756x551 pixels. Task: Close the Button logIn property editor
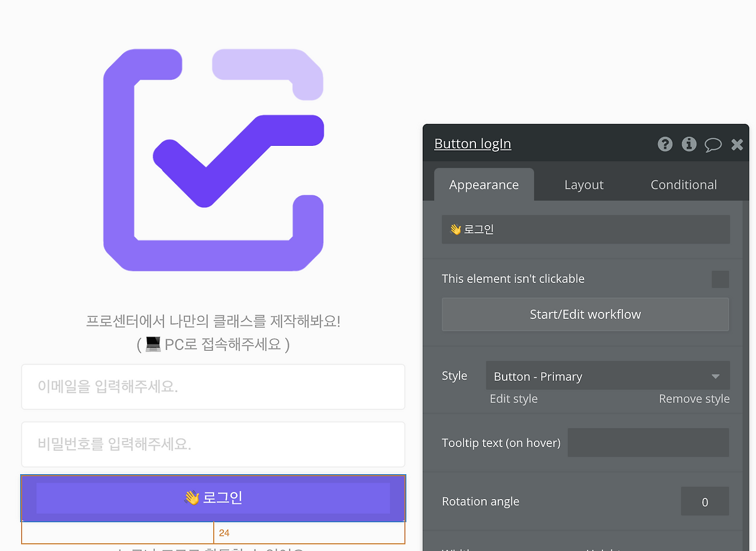tap(737, 144)
